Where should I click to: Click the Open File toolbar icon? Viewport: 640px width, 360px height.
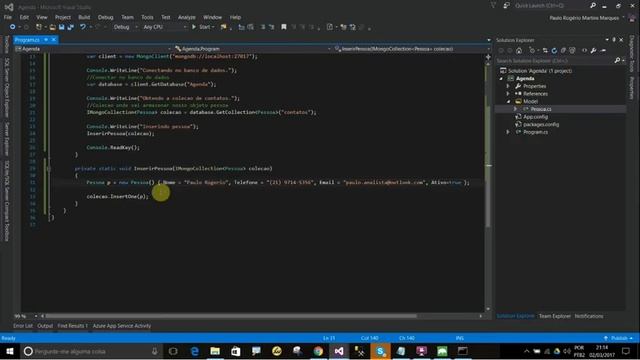click(53, 27)
